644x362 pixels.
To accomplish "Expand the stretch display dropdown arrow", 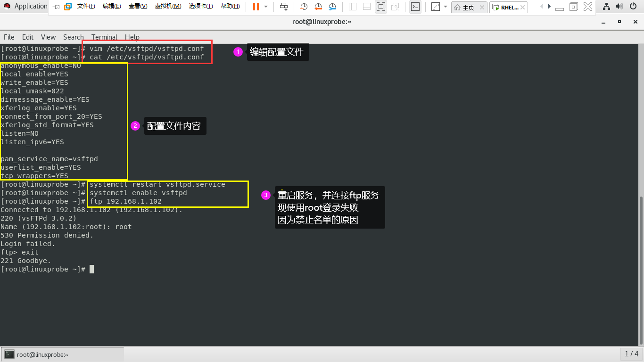I will (446, 7).
